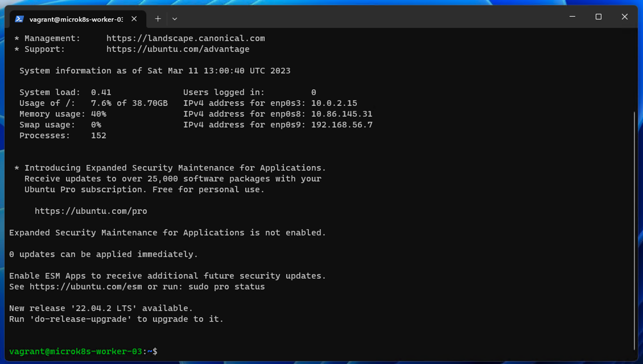Open a new terminal tab with the plus button
643x364 pixels.
(x=157, y=19)
